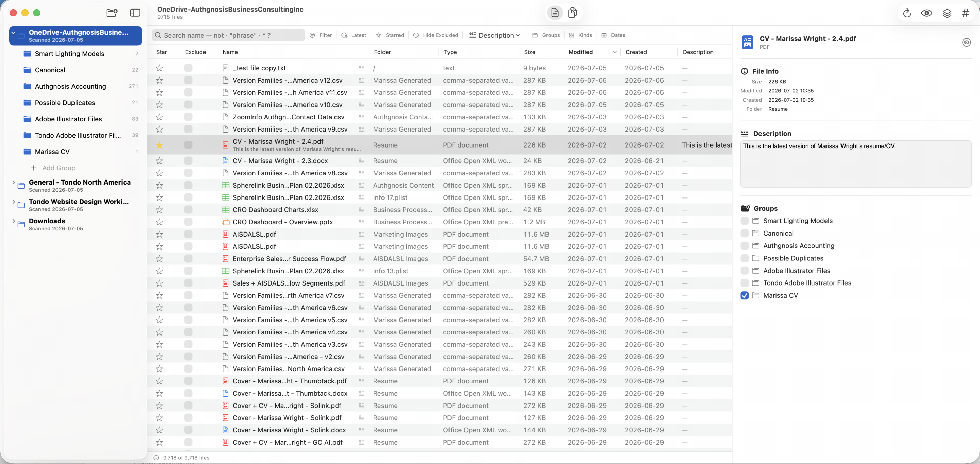
Task: Star the _test file copy.txt row
Action: tap(159, 68)
